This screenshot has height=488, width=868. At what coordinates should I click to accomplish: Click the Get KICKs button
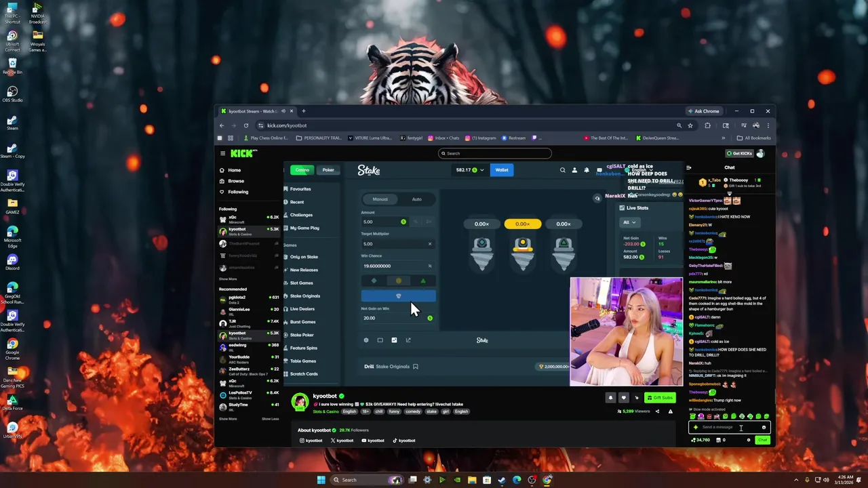point(739,153)
